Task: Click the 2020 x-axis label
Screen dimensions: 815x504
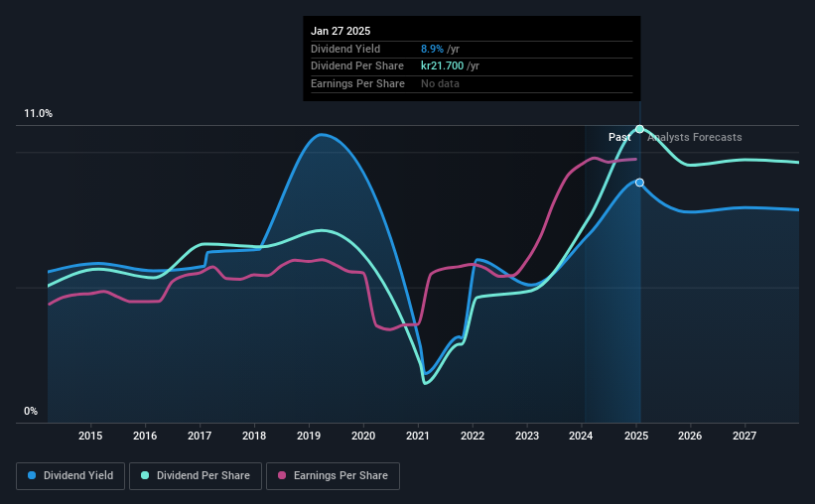Action: click(363, 436)
